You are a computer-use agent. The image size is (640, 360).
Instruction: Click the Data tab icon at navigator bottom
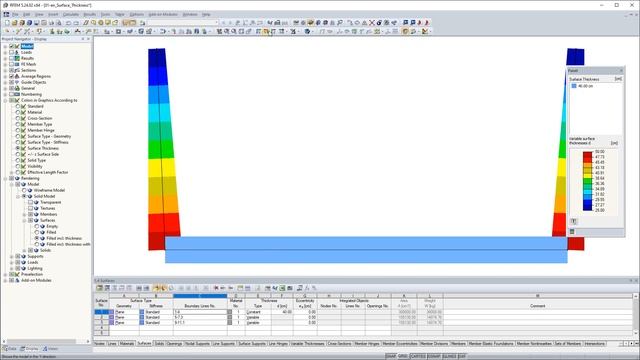pos(5,349)
